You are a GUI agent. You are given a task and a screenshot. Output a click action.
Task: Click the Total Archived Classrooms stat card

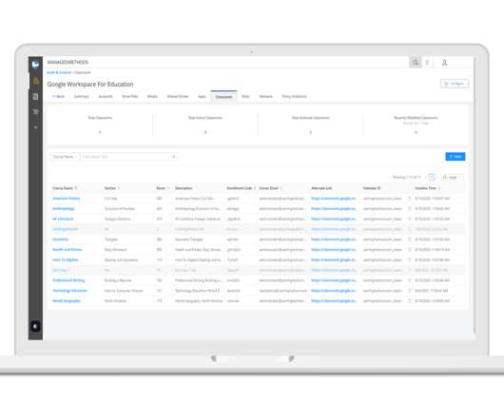coord(311,124)
